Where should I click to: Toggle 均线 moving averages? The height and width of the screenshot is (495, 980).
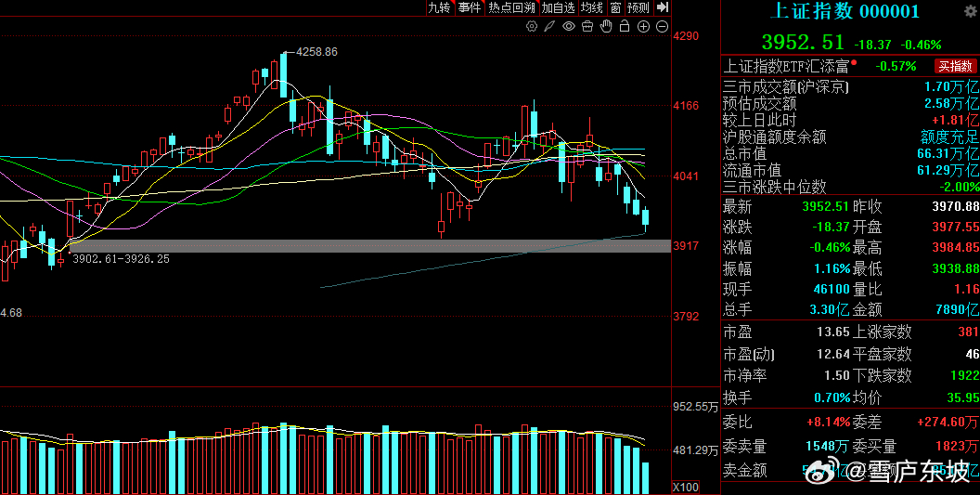[x=591, y=7]
